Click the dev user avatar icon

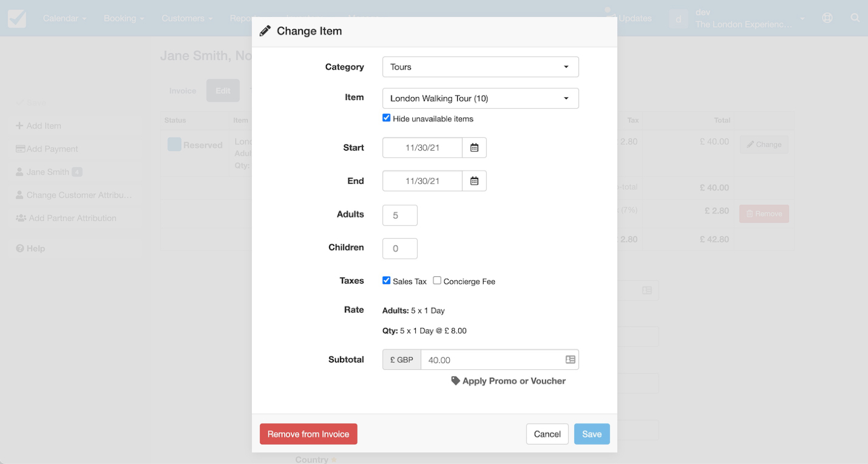(678, 19)
